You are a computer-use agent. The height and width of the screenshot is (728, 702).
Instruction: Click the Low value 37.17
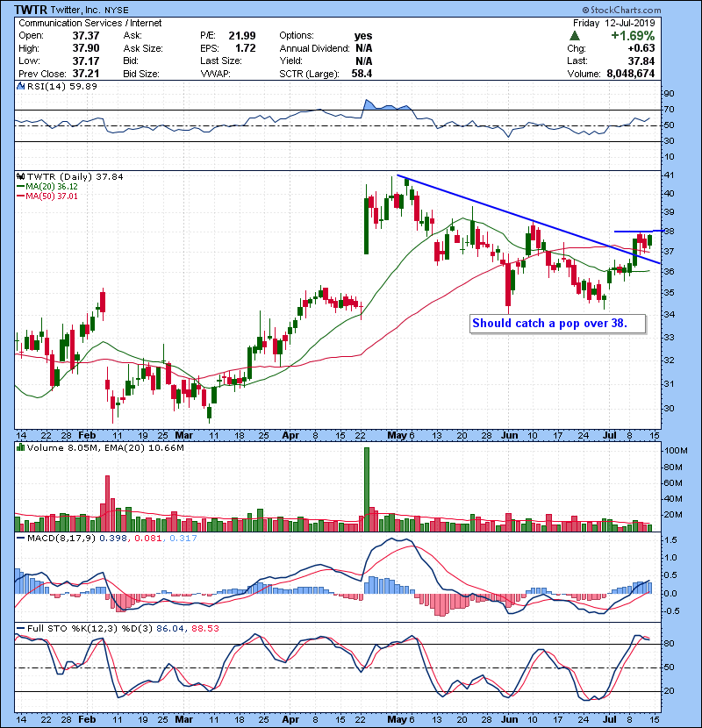(86, 61)
